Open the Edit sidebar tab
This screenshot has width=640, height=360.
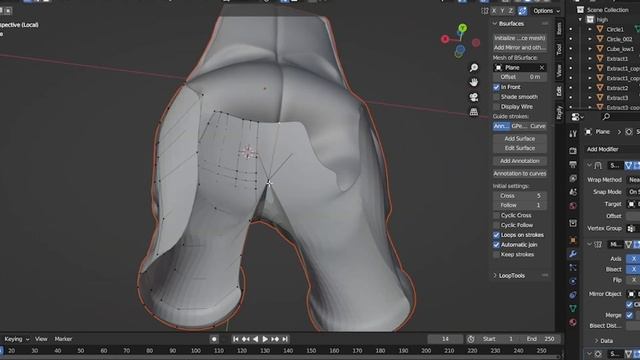coord(559,91)
